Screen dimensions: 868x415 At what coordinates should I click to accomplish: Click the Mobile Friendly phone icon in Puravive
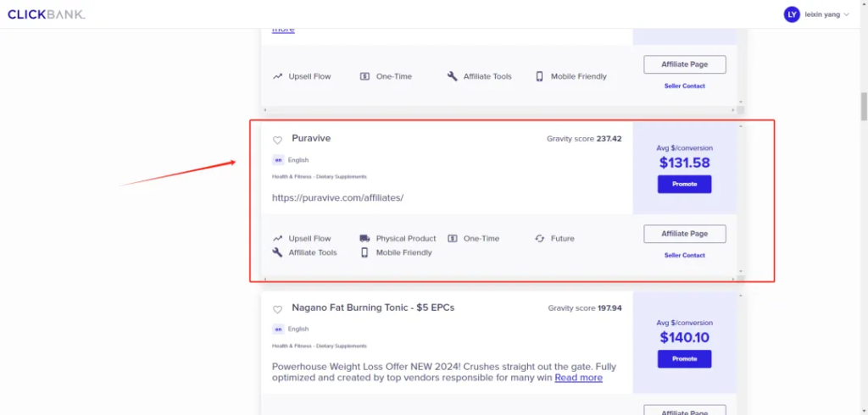tap(364, 252)
